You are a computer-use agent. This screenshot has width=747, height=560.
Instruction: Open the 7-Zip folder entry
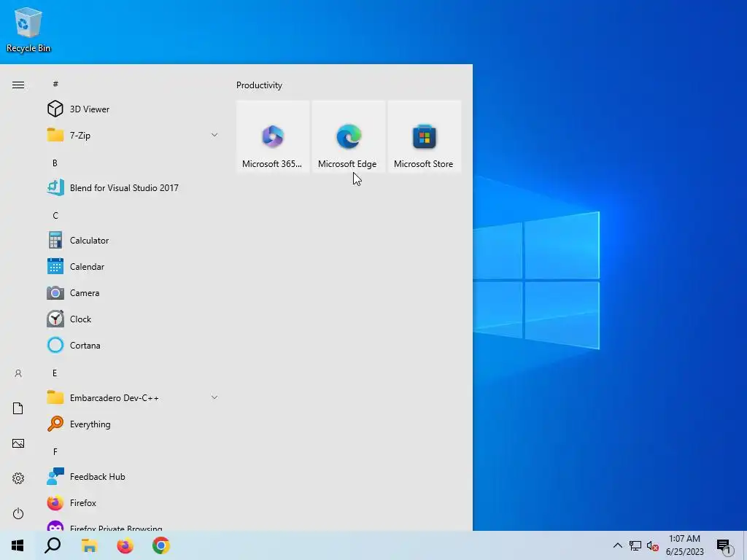tap(132, 135)
